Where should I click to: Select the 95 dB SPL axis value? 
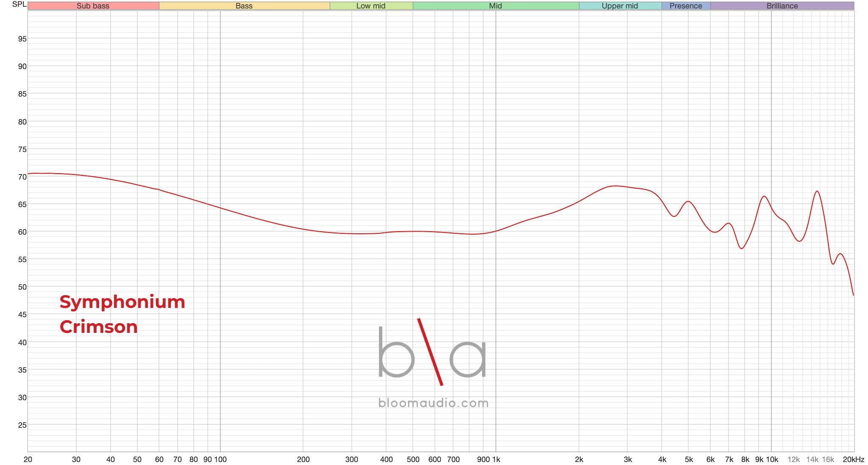coord(22,39)
